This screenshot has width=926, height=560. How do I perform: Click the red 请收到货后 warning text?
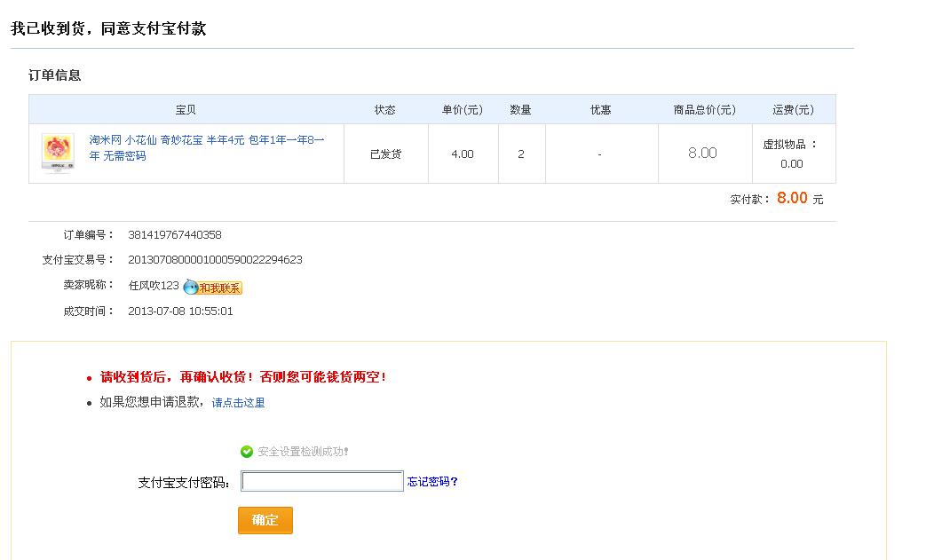pyautogui.click(x=242, y=377)
